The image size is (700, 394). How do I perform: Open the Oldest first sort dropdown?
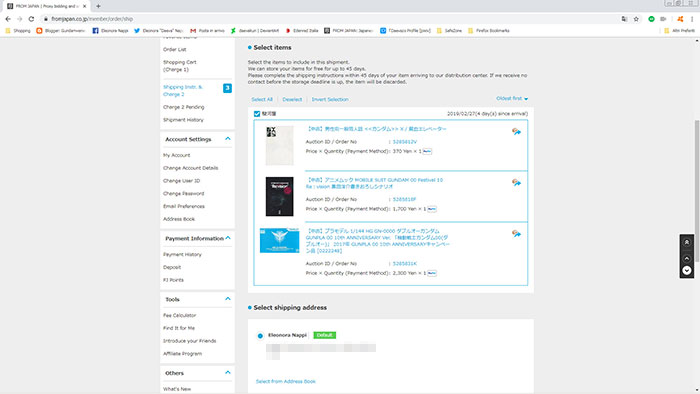click(x=512, y=98)
